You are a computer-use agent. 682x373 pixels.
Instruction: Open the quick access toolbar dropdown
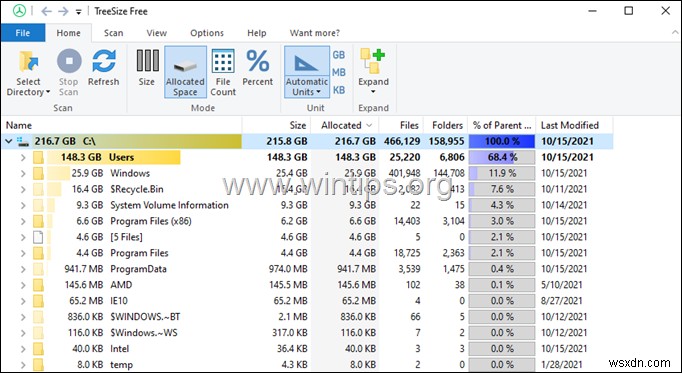[x=78, y=12]
